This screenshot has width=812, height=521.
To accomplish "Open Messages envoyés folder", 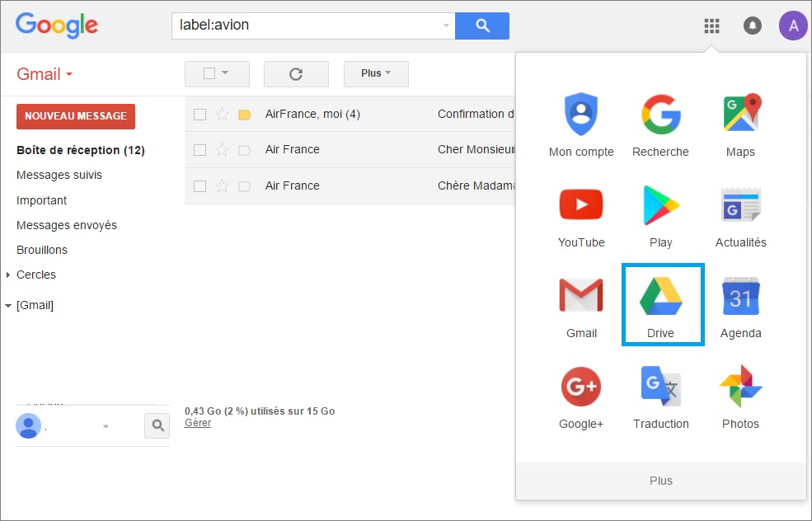I will [67, 225].
